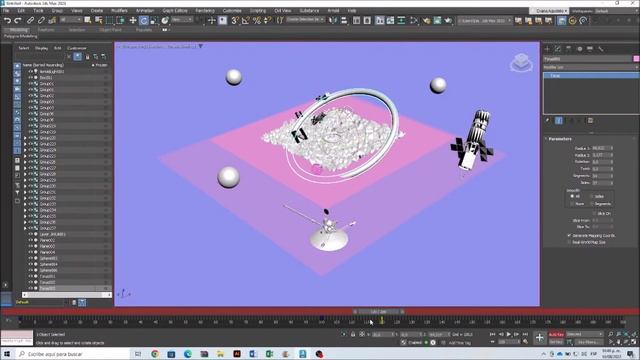Click the Radius 1 value field
The height and width of the screenshot is (360, 640).
click(601, 148)
